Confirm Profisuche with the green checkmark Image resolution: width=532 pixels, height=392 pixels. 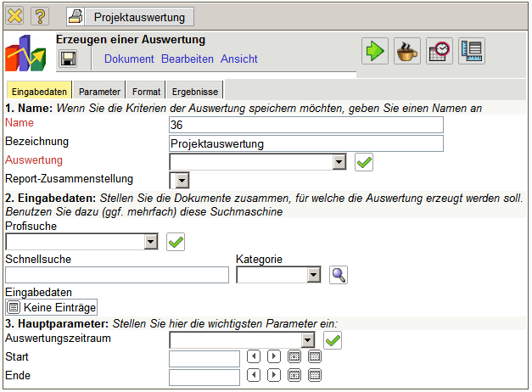pyautogui.click(x=176, y=242)
